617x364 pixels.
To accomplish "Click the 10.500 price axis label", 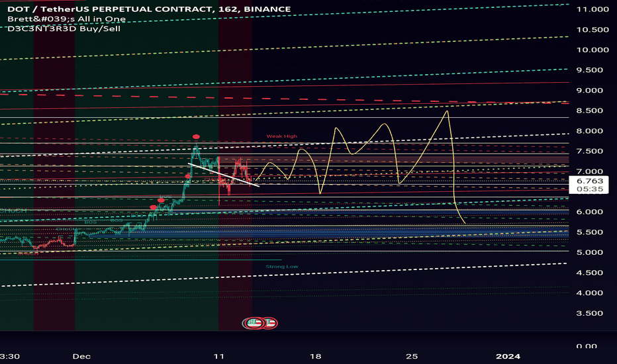I will click(x=593, y=30).
